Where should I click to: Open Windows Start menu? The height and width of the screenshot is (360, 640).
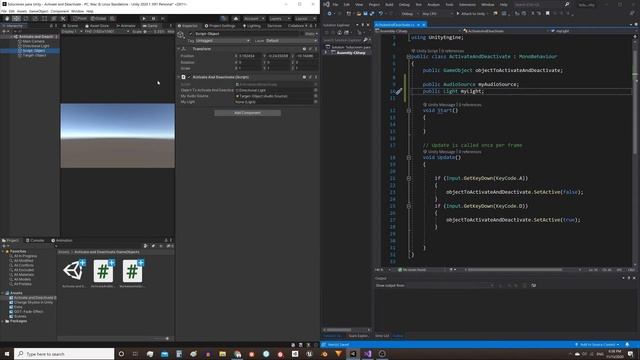click(x=7, y=354)
